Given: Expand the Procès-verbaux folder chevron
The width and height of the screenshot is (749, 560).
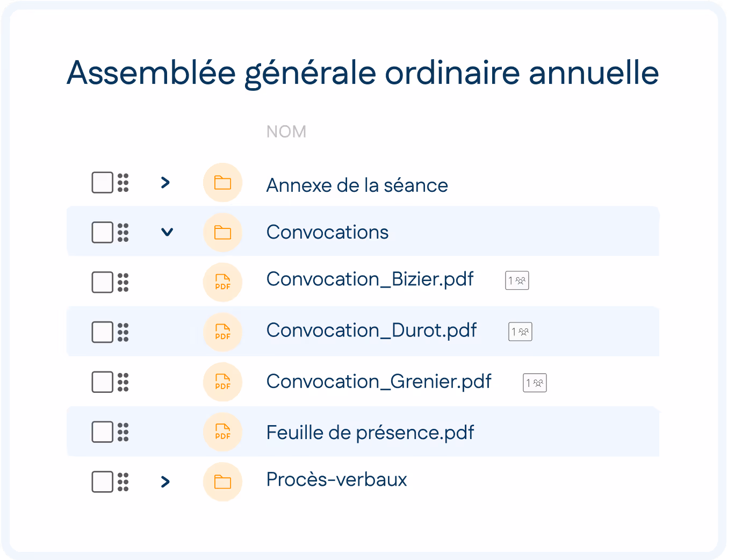Looking at the screenshot, I should point(165,482).
